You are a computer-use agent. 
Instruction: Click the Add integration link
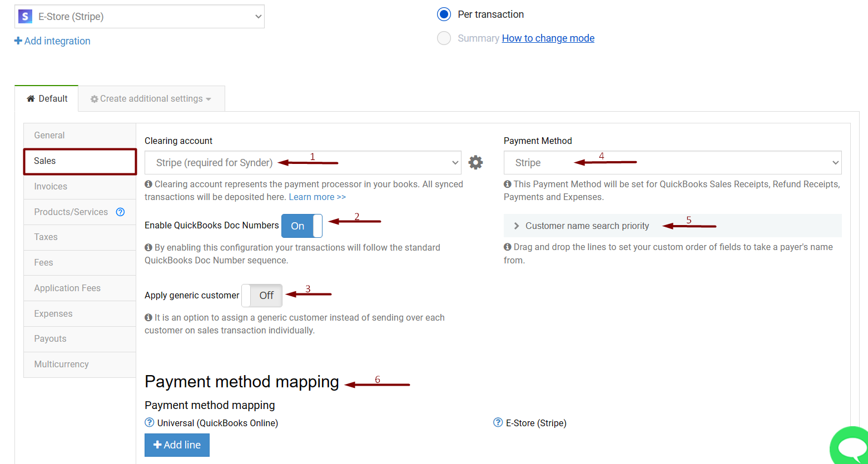[x=52, y=41]
